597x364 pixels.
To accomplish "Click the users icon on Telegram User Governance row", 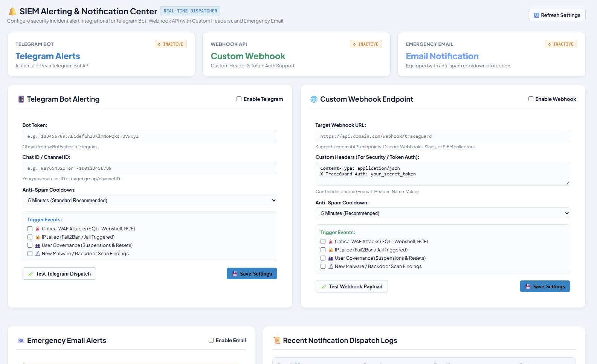I will 38,245.
